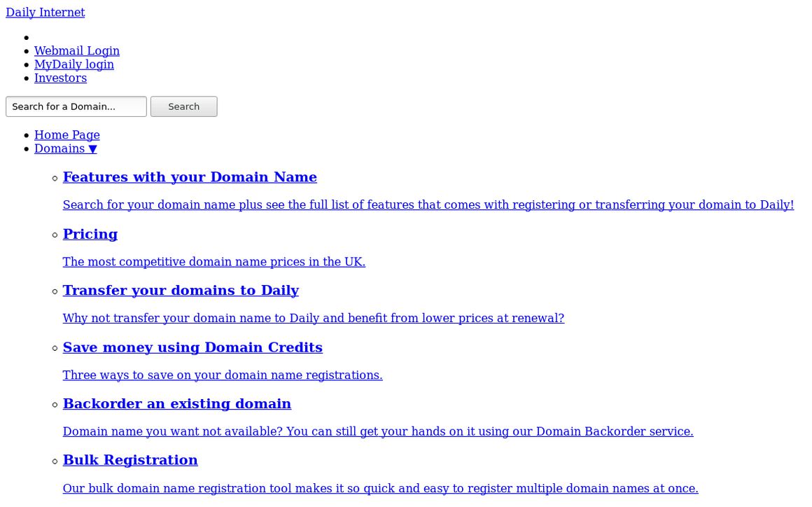Screen dimensions: 812x507
Task: Open Transfer your domains to Daily
Action: point(181,291)
